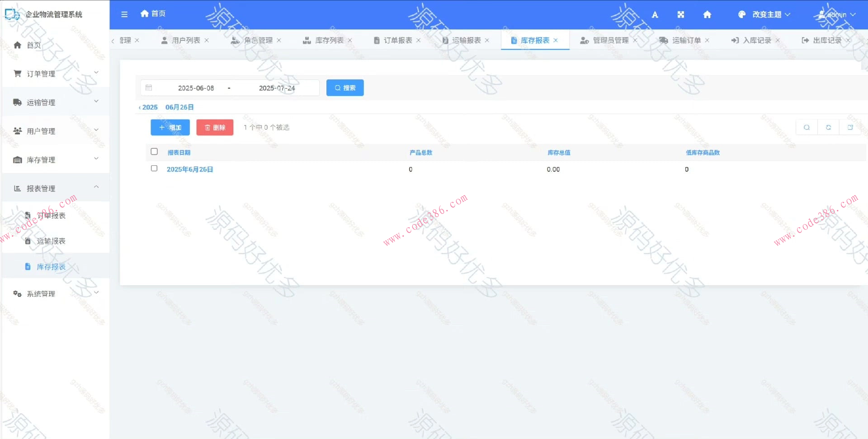Click the start date field showing 2025-06-08
Image resolution: width=868 pixels, height=439 pixels.
pos(196,87)
